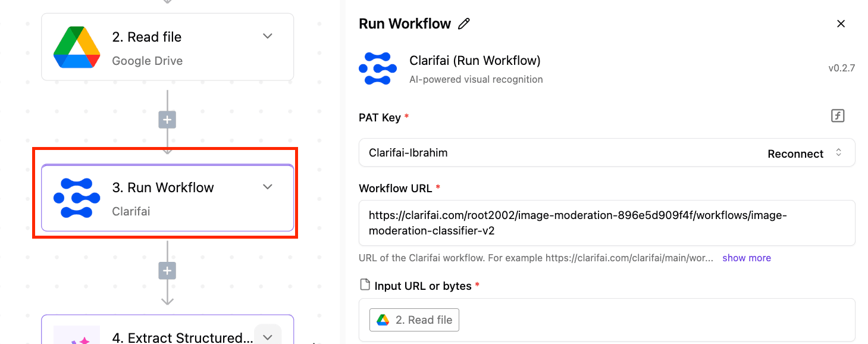Reconnect the Clarifai-Ibrahim connection
The image size is (868, 344).
pyautogui.click(x=795, y=154)
